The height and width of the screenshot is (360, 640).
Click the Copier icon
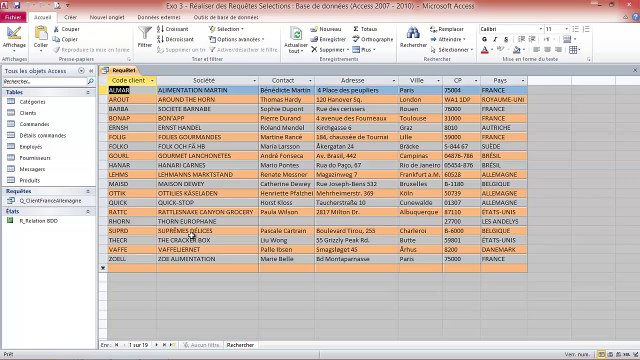point(56,39)
